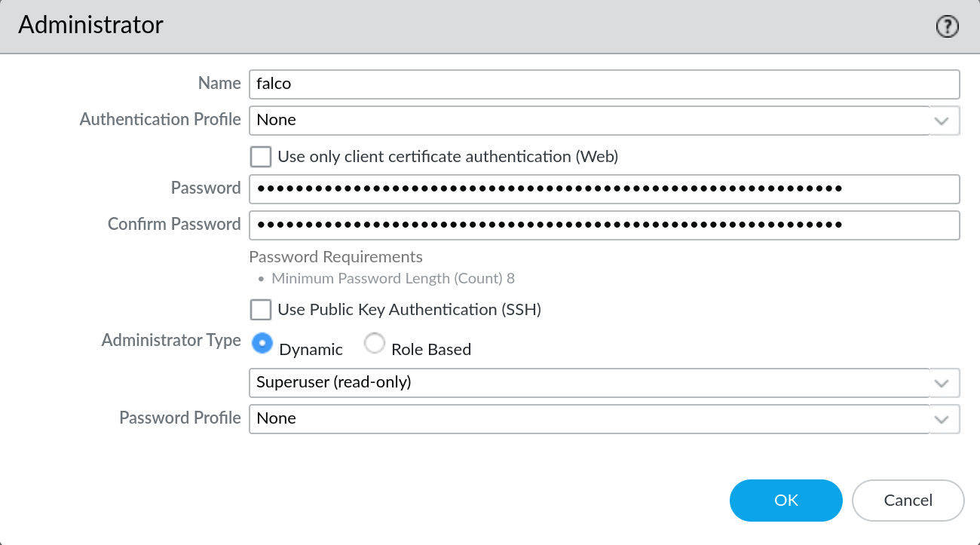Cancel the Administrator dialog
Viewport: 980px width, 545px height.
(x=908, y=501)
